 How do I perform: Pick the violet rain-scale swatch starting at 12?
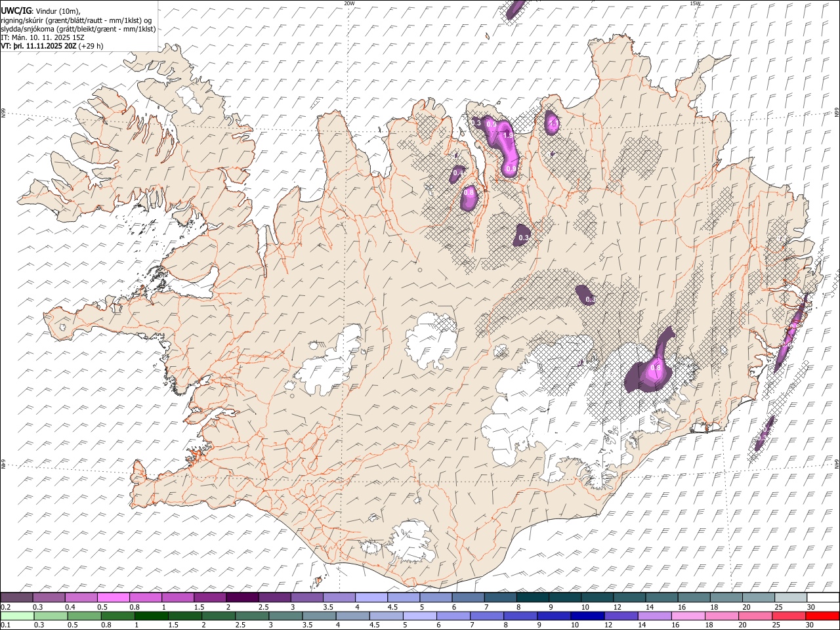(620, 616)
